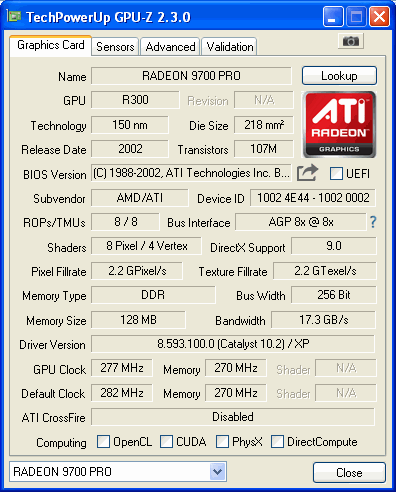The height and width of the screenshot is (492, 396).
Task: Click the ROPs/TMUs field showing 8 / 8
Action: point(125,222)
